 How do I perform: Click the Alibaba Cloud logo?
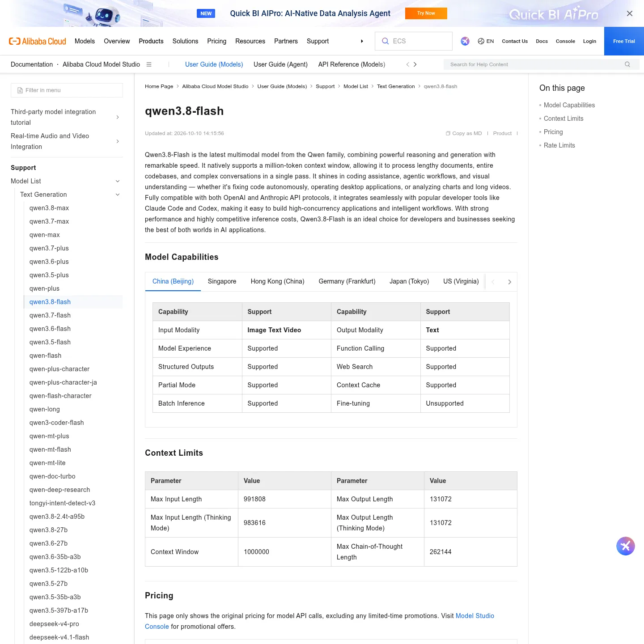pyautogui.click(x=38, y=41)
